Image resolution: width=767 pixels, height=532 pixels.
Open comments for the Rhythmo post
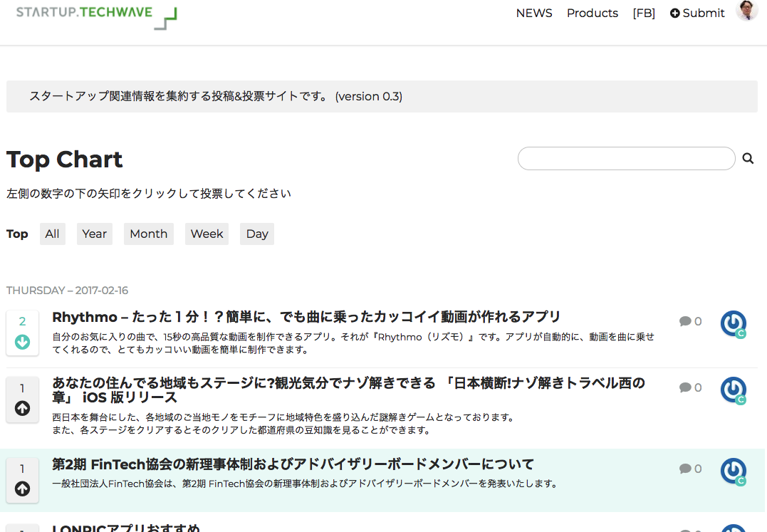pos(690,322)
